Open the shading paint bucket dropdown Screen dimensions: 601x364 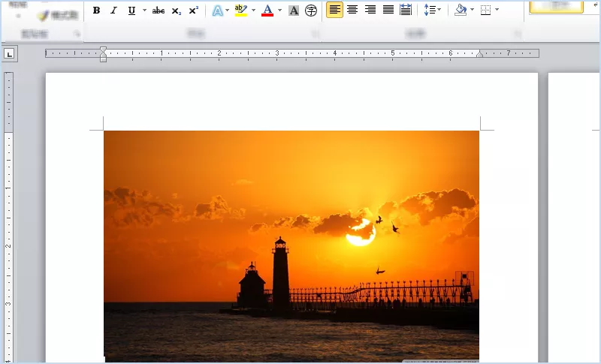[472, 11]
